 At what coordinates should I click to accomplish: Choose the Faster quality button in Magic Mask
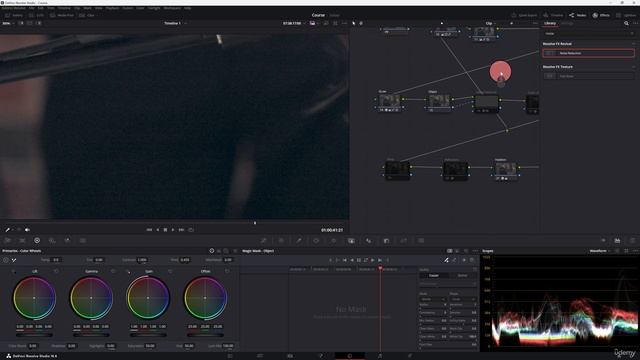pos(434,276)
